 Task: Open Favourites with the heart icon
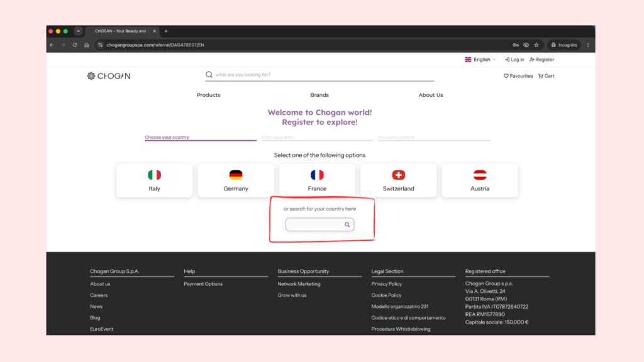click(518, 76)
